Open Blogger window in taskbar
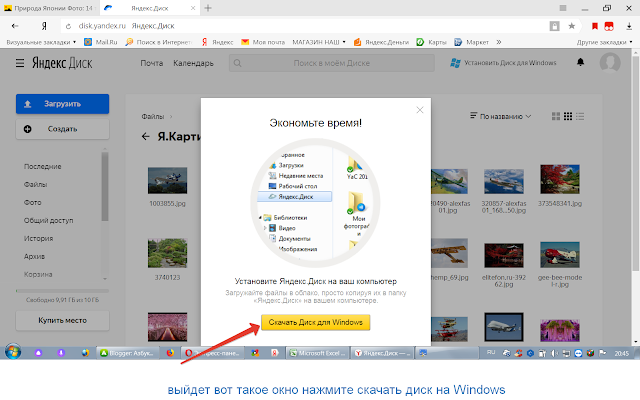 [127, 353]
